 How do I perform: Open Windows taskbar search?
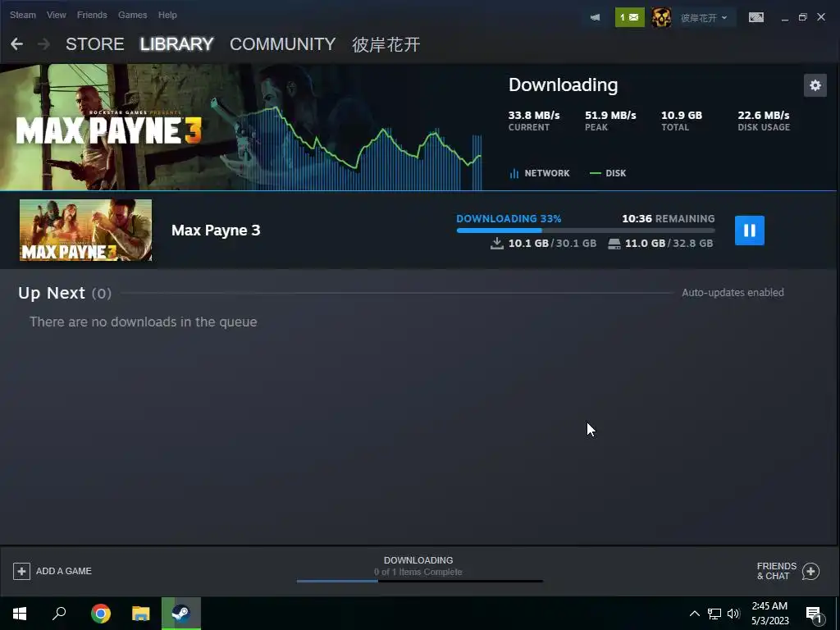(59, 614)
